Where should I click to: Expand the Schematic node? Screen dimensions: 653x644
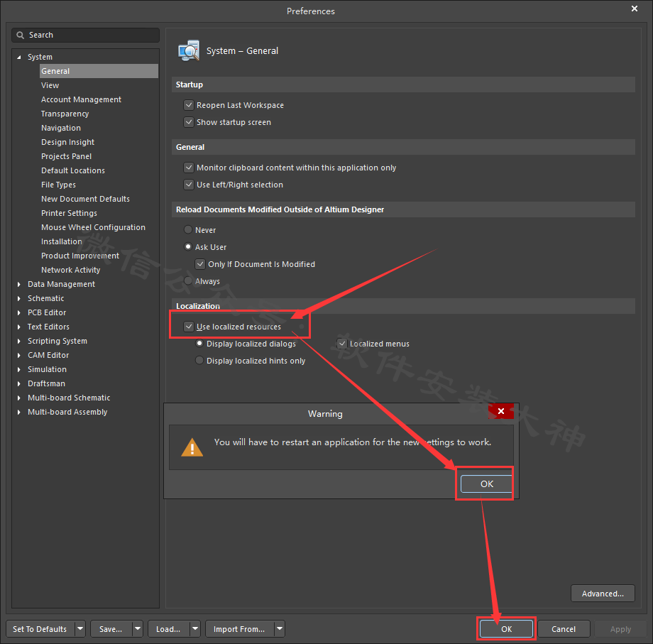click(18, 298)
